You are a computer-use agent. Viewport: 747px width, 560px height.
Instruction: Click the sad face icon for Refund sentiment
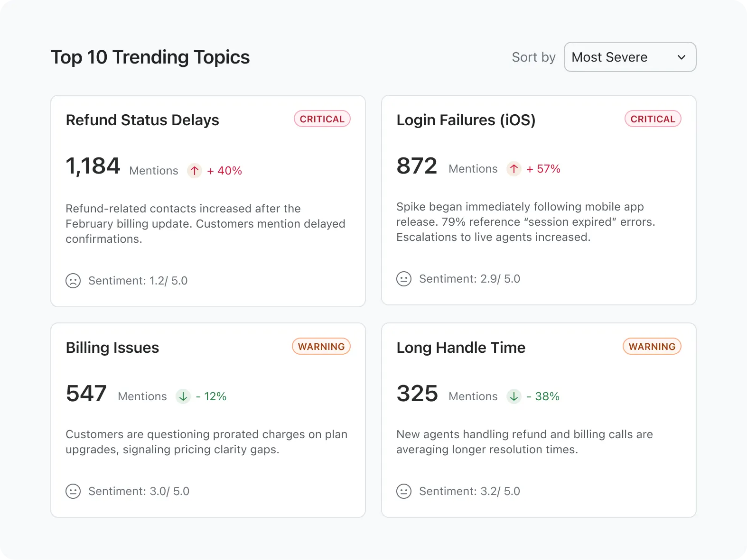pyautogui.click(x=73, y=281)
